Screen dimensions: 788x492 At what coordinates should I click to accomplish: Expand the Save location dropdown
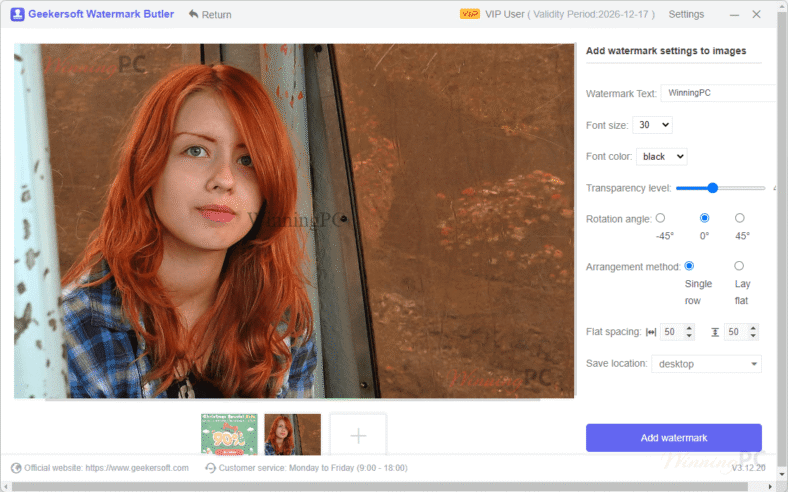tap(706, 364)
